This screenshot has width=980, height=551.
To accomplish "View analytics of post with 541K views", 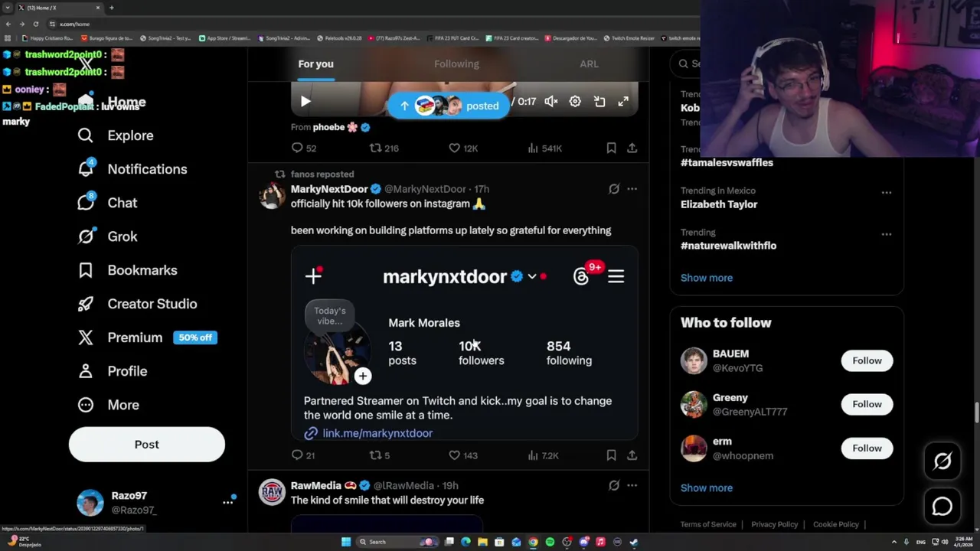I will [545, 148].
